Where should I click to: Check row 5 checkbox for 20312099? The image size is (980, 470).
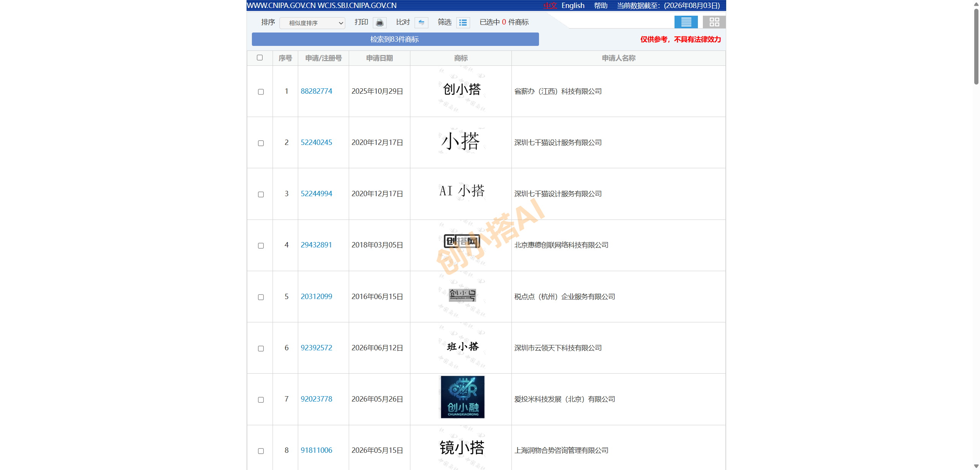(x=261, y=297)
